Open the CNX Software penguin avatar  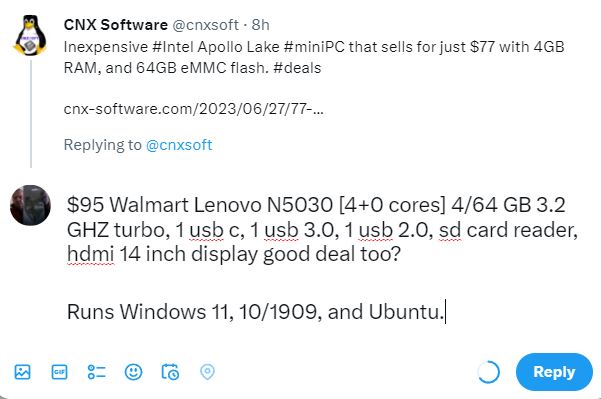point(30,36)
